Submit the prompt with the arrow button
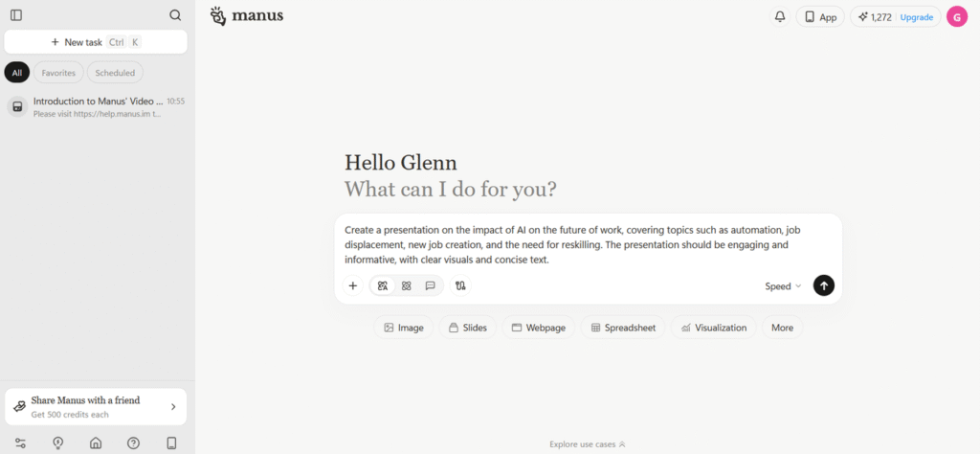The image size is (980, 454). 824,285
